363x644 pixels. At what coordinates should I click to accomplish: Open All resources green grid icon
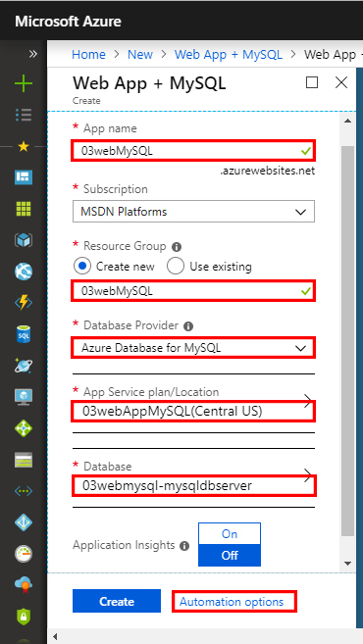24,209
